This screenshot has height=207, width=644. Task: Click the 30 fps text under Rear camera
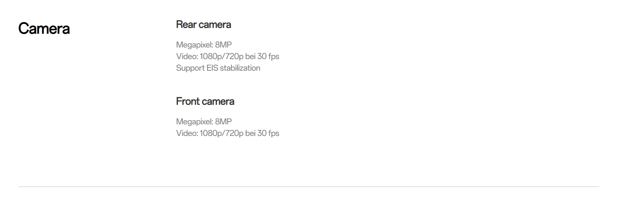(x=268, y=56)
